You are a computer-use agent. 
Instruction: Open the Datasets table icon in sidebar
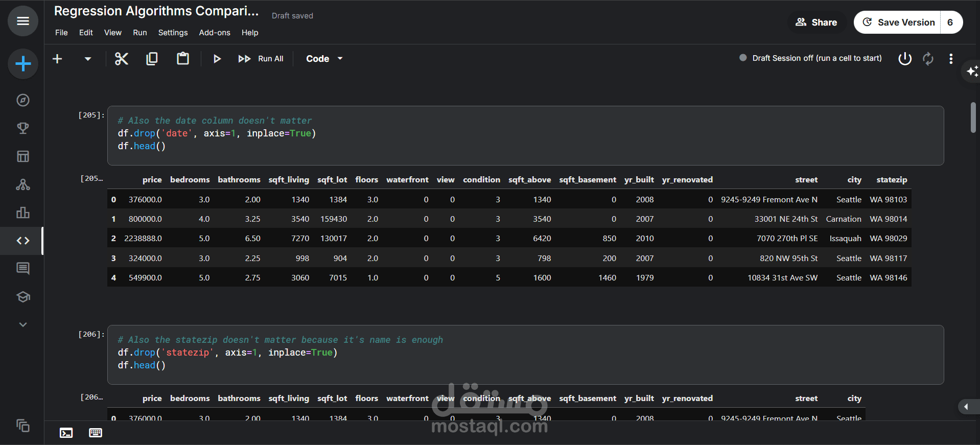click(x=23, y=156)
